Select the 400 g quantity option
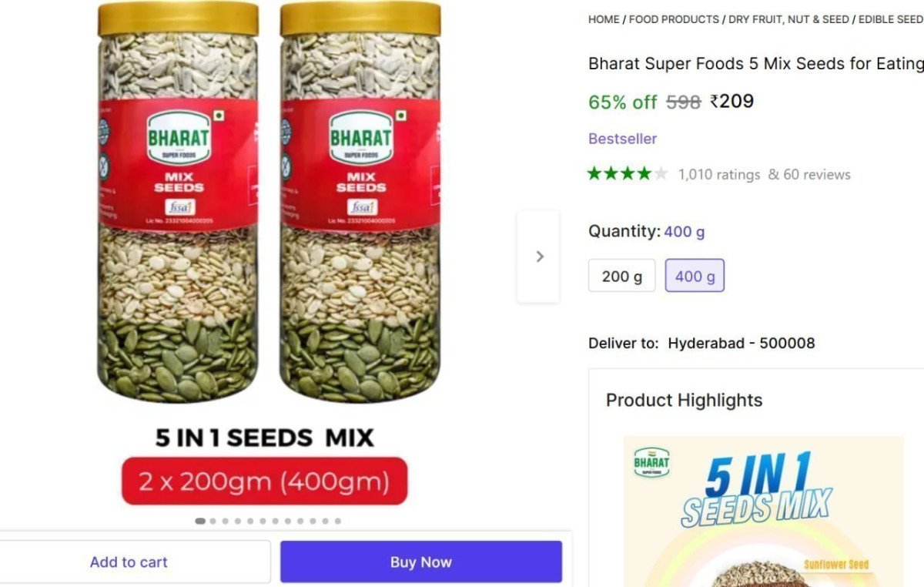The height and width of the screenshot is (587, 924). tap(694, 276)
